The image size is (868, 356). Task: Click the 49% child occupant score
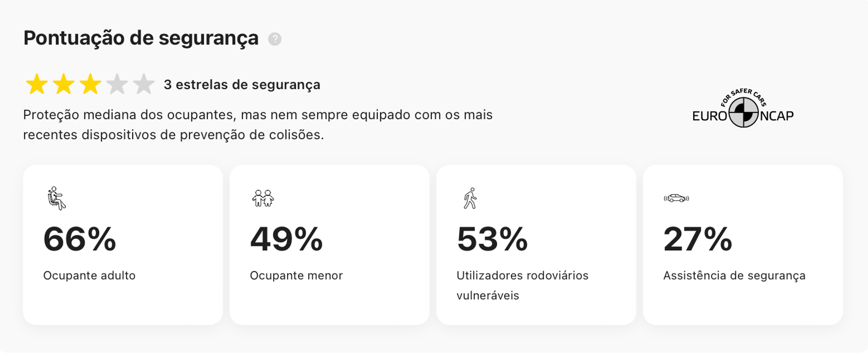(x=286, y=239)
